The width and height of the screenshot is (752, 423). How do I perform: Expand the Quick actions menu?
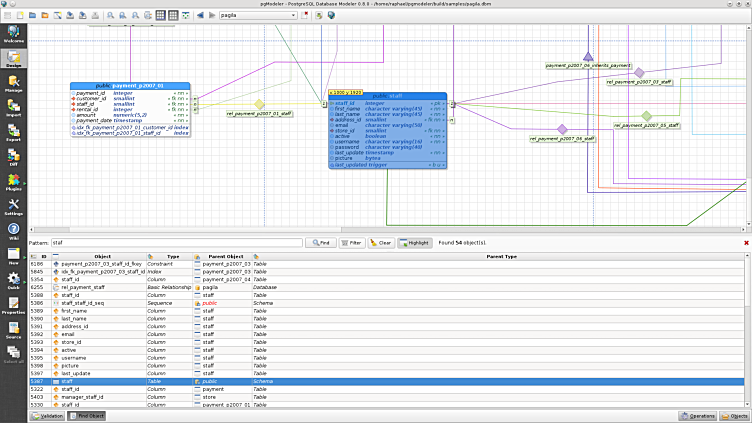coord(14,280)
